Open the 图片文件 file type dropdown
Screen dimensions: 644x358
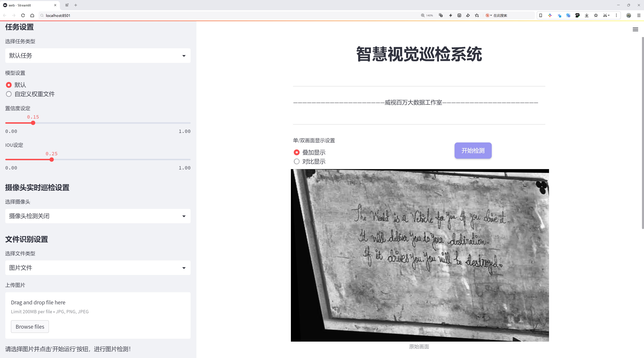point(98,268)
